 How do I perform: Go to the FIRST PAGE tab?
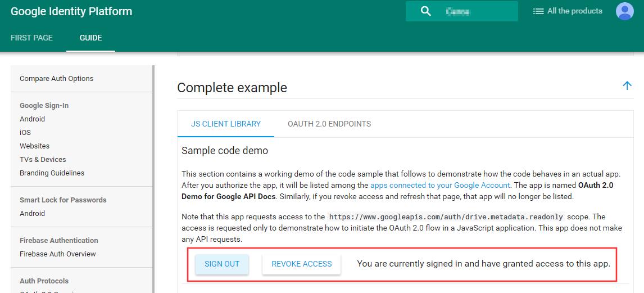click(31, 38)
